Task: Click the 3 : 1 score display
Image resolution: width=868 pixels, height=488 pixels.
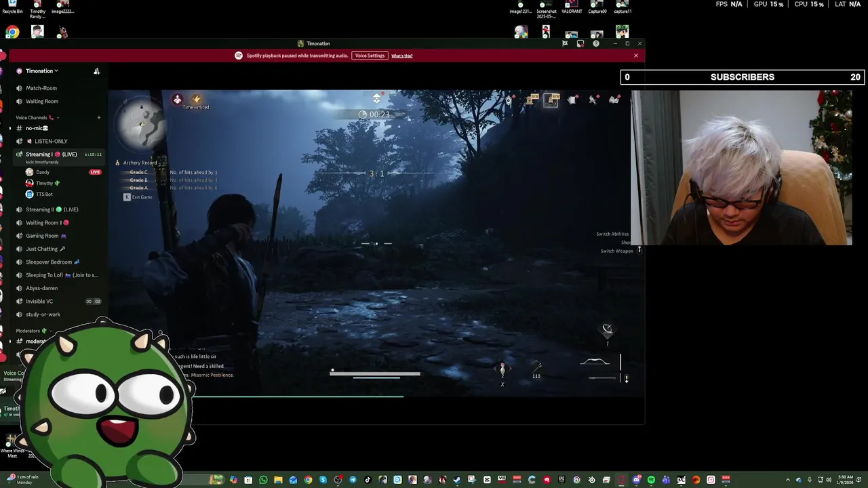Action: pos(376,174)
